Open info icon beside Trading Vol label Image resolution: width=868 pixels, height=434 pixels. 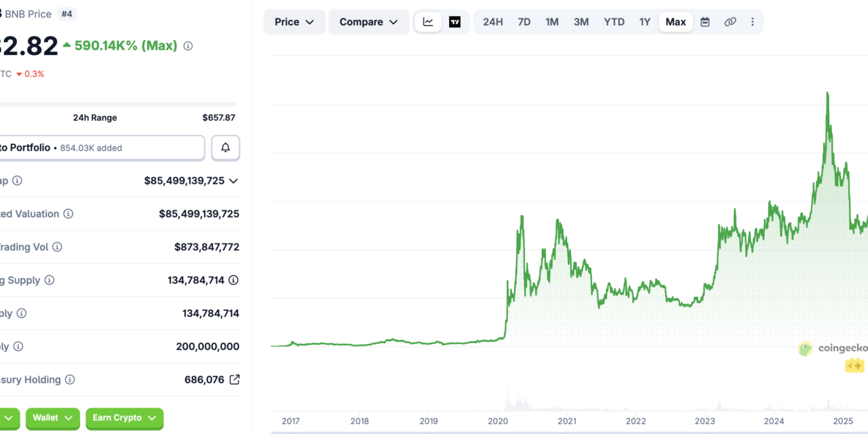tap(57, 247)
